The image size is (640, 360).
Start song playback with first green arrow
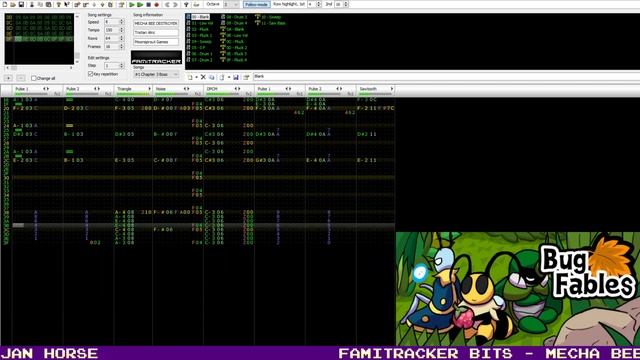point(132,4)
